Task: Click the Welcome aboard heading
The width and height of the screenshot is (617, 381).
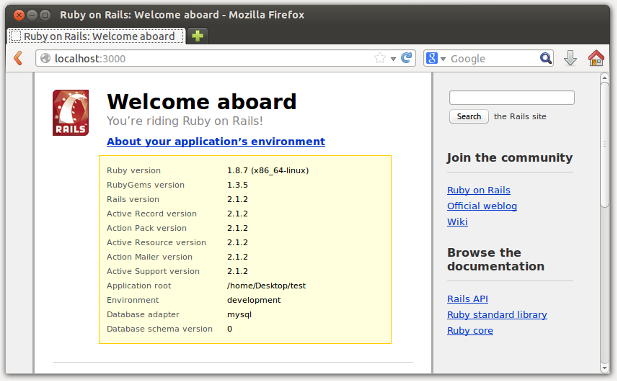Action: point(202,102)
